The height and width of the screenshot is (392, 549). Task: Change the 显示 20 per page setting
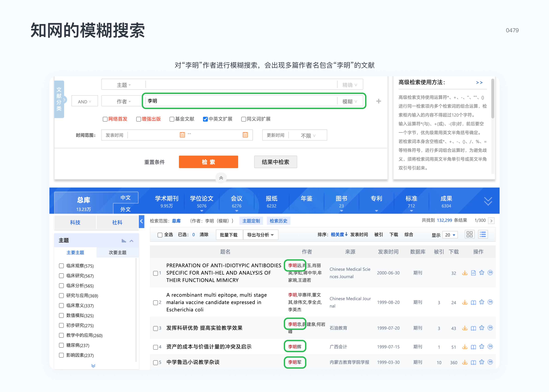tap(450, 235)
